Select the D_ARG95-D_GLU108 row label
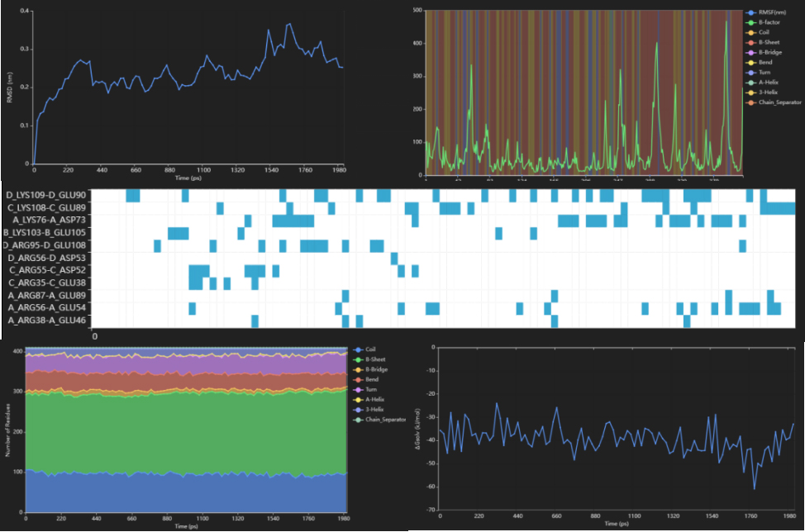Image resolution: width=805 pixels, height=532 pixels. click(x=44, y=245)
